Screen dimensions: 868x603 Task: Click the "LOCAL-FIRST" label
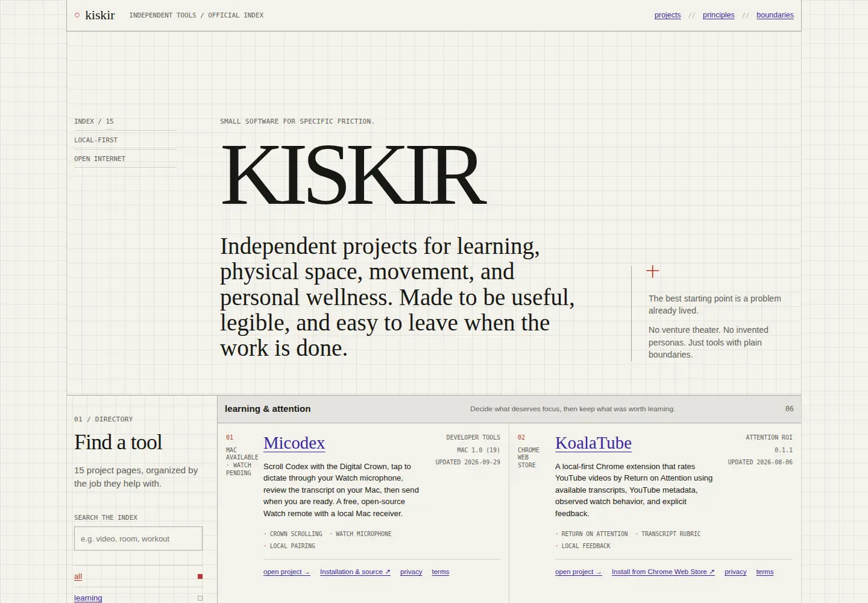tap(96, 140)
